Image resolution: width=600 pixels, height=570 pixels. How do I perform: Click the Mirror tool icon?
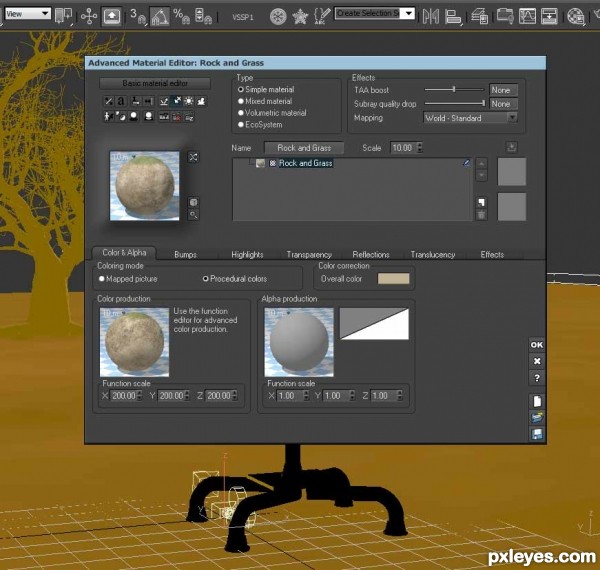[x=431, y=17]
